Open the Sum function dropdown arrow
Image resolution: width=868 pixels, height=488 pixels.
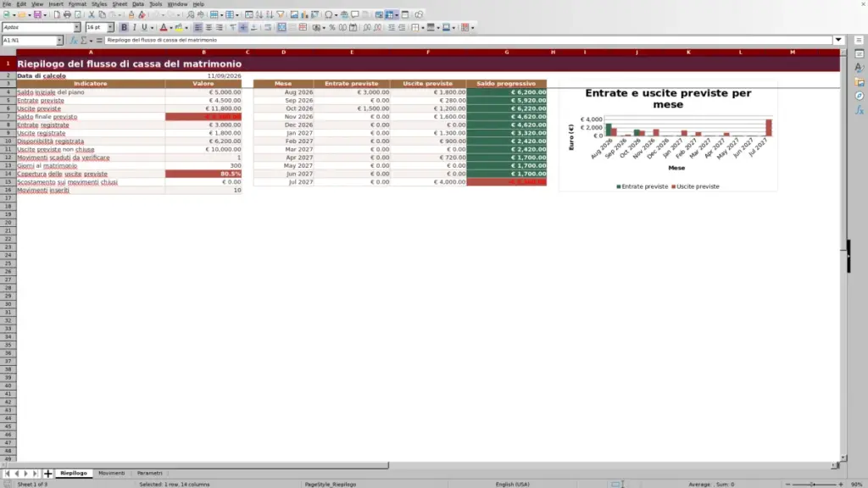(91, 41)
